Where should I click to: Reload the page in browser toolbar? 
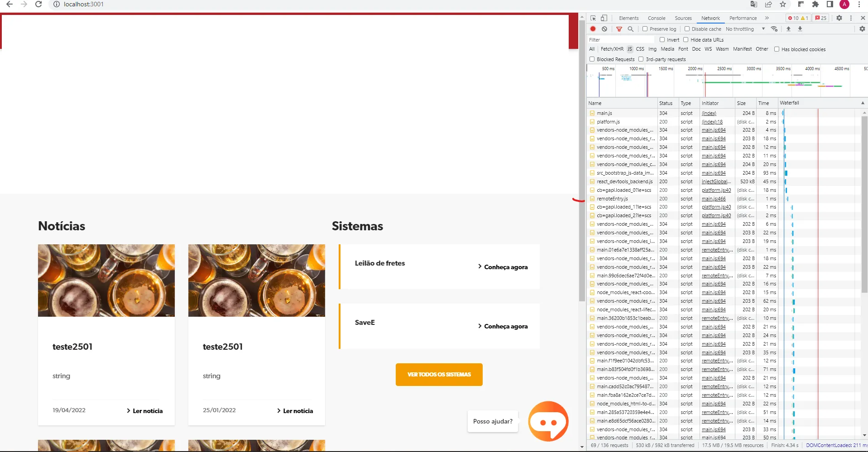pyautogui.click(x=38, y=4)
